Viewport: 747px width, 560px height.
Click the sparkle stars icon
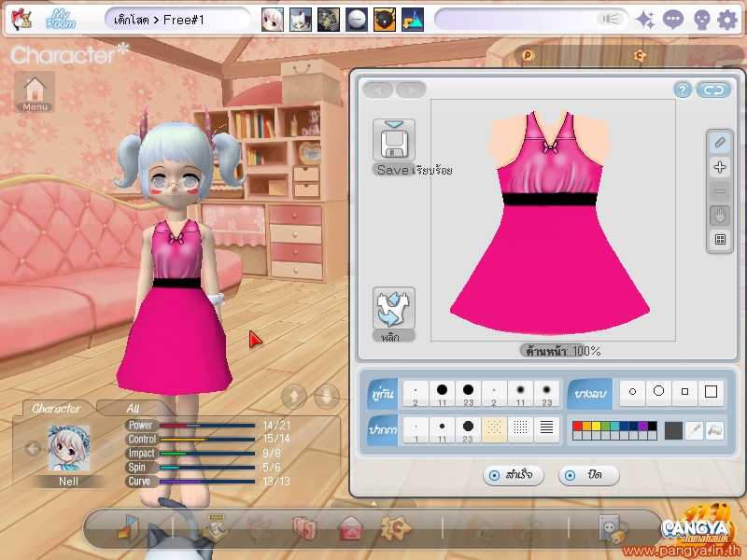tap(645, 20)
